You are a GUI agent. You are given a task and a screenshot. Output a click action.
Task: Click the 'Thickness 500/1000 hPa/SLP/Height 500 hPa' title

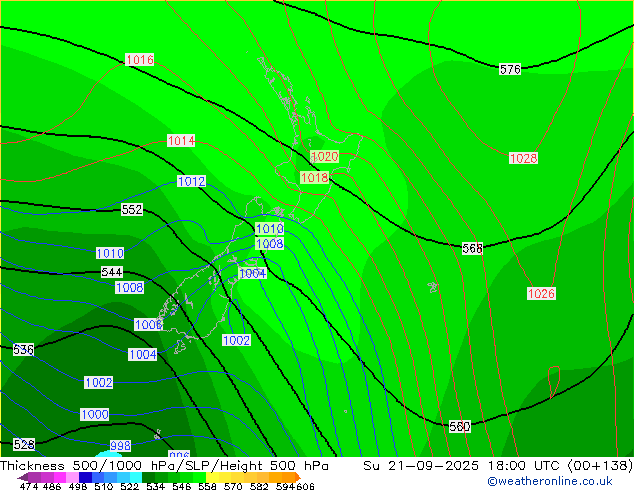[x=164, y=466]
